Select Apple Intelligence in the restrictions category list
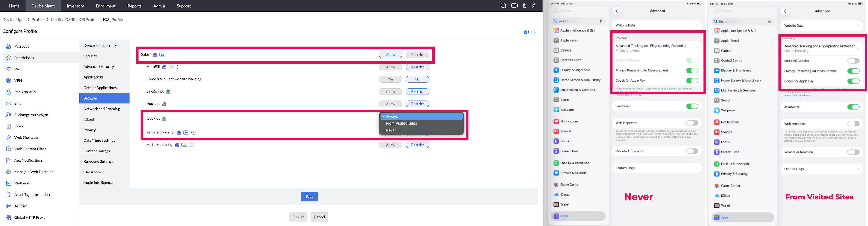 pos(104,183)
